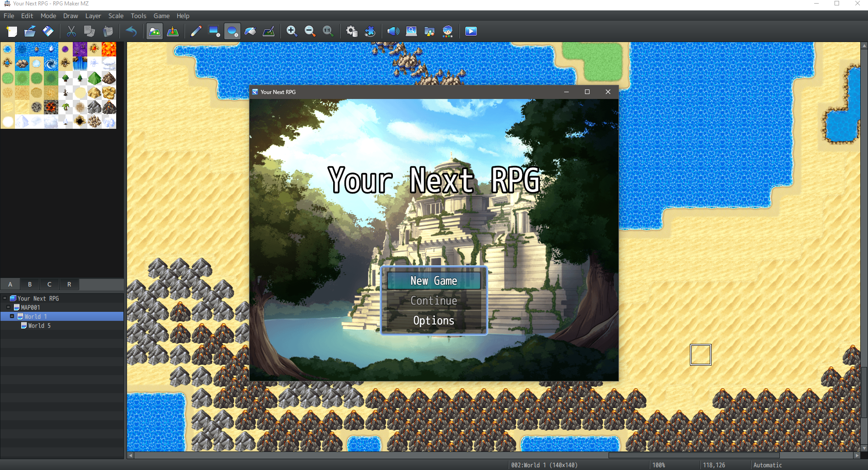The width and height of the screenshot is (868, 470).
Task: Start a Playtest of the game
Action: click(x=471, y=31)
